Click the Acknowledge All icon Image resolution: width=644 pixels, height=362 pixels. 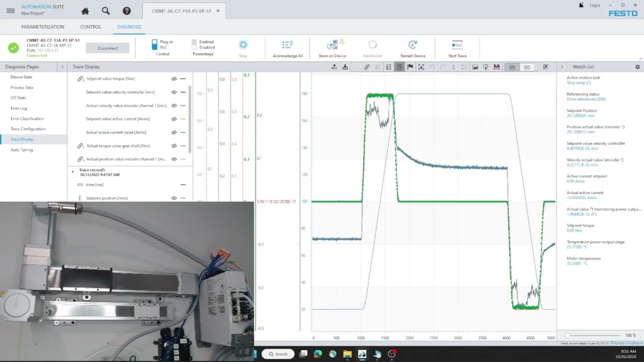pos(288,45)
